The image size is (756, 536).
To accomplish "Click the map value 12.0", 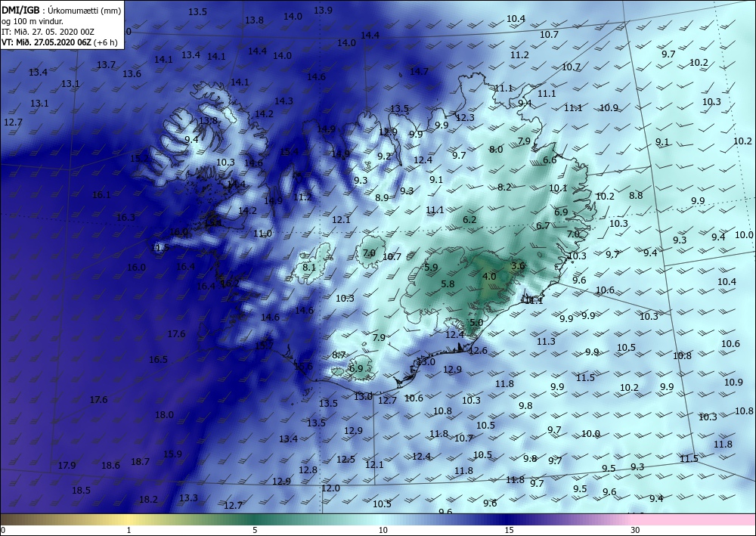I will (331, 488).
